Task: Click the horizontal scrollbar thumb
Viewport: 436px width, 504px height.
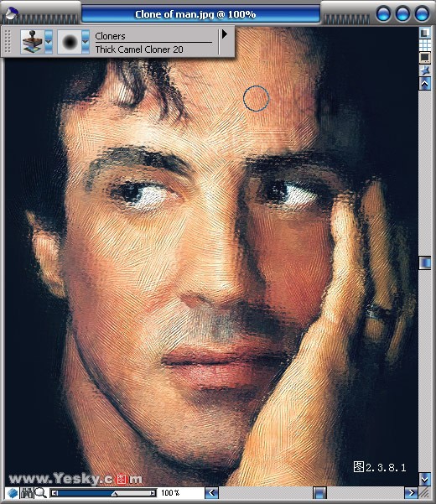Action: [319, 493]
